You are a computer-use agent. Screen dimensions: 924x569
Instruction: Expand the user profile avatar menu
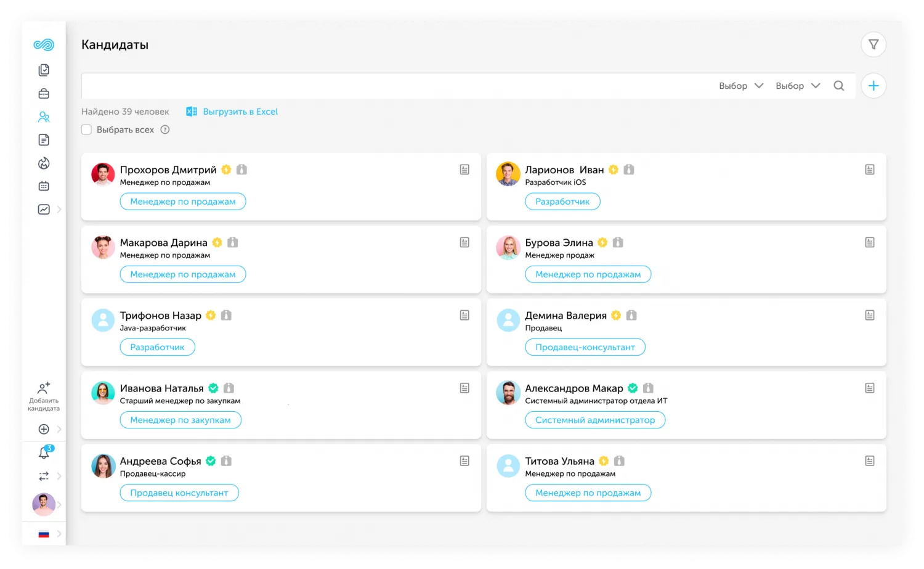[44, 505]
